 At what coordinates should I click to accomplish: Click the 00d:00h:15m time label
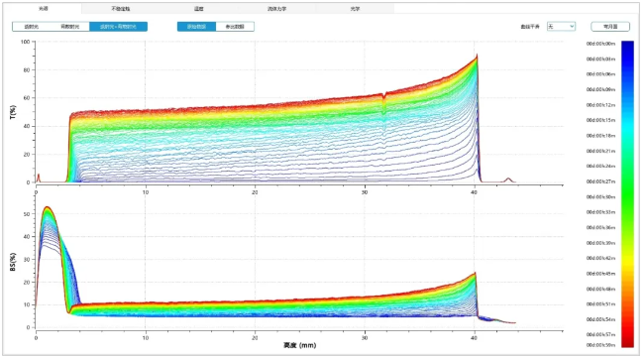(600, 120)
